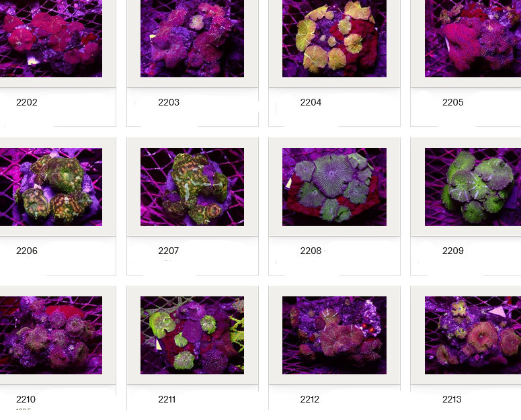The image size is (521, 420).
Task: Click the coral thumbnail above label 2207
Action: coord(192,187)
